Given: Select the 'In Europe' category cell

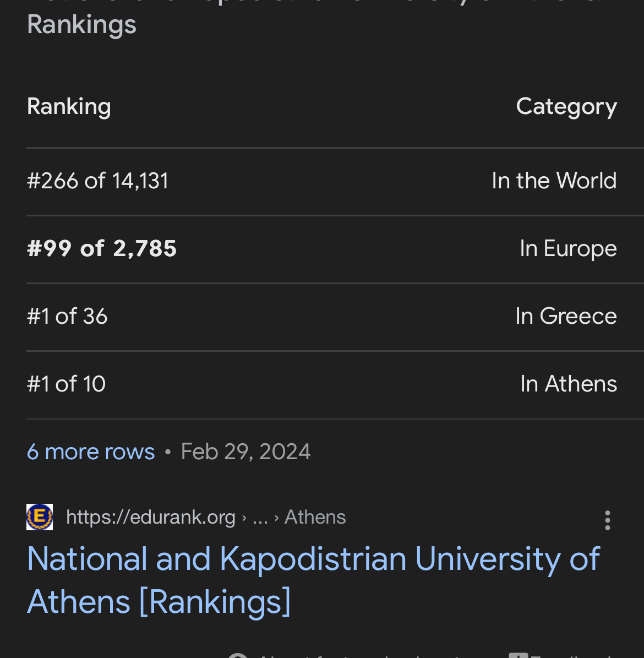Looking at the screenshot, I should (567, 248).
